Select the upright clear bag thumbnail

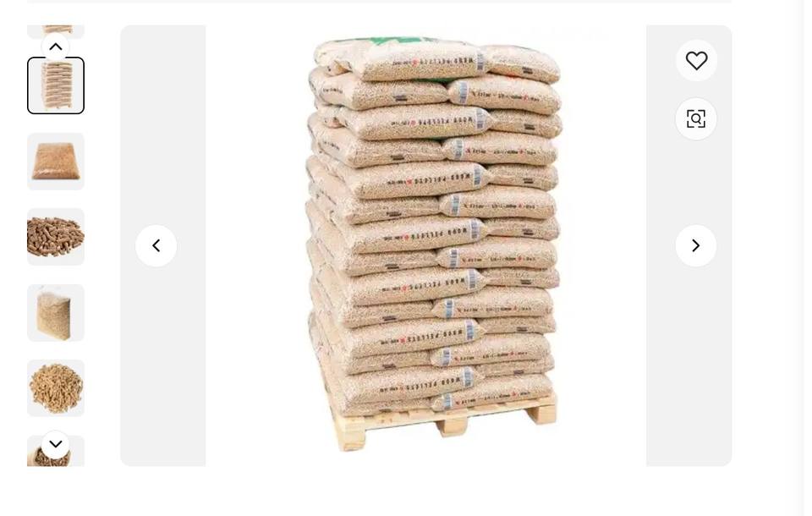[x=56, y=312]
